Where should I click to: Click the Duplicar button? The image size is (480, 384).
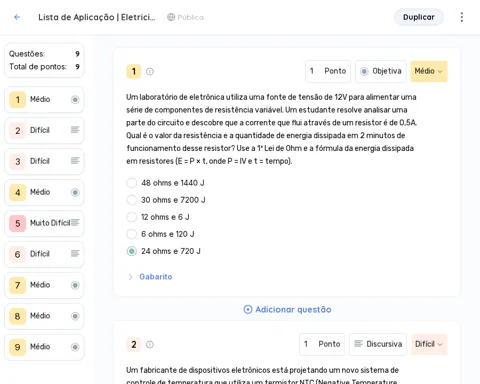419,17
